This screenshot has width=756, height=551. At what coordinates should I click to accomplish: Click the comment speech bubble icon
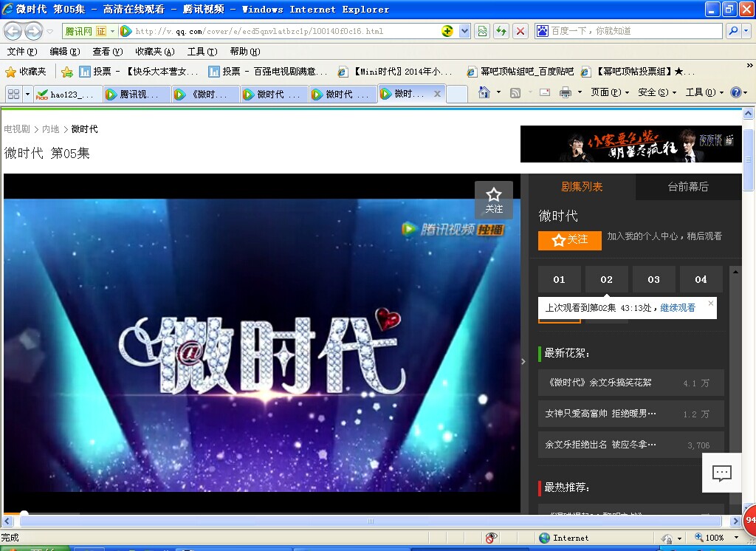point(722,473)
